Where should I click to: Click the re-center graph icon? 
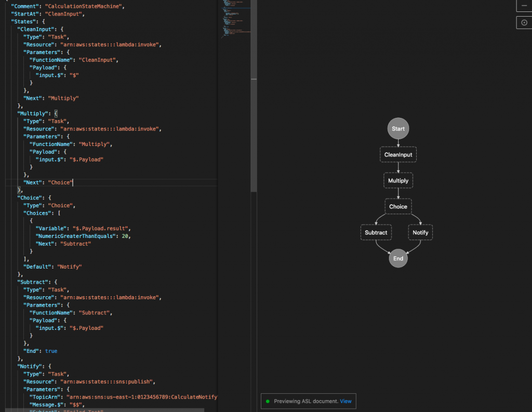pyautogui.click(x=524, y=22)
